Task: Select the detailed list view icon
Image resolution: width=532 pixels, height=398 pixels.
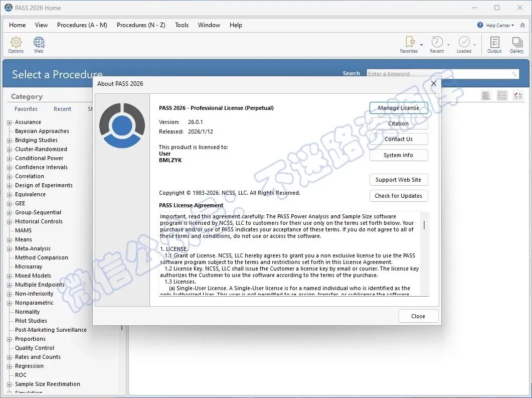Action: 502,96
